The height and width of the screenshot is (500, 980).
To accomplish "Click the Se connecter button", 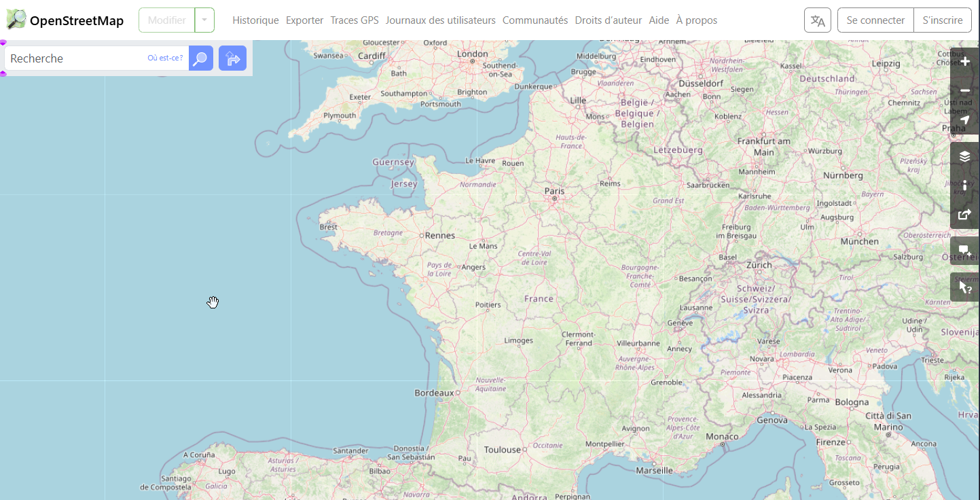I will [875, 20].
